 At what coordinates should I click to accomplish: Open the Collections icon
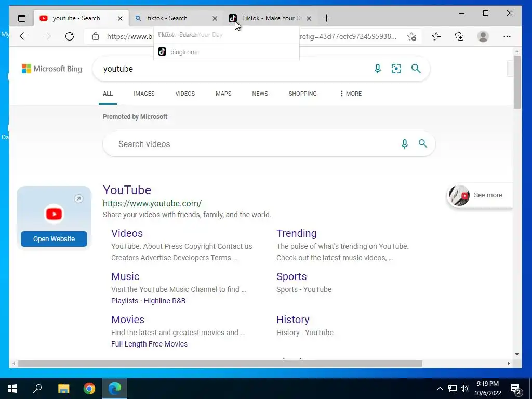pyautogui.click(x=459, y=36)
